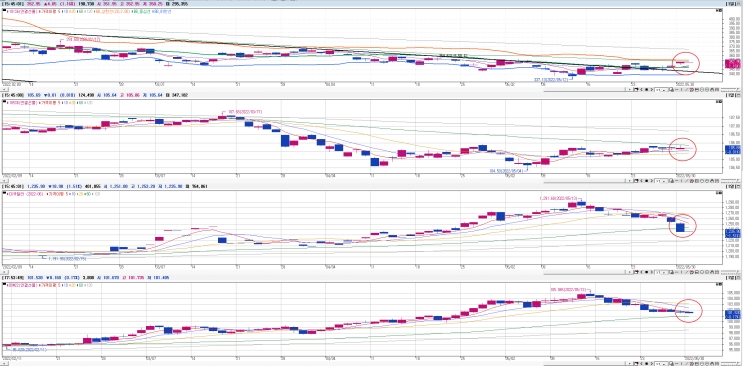This screenshot has width=743, height=366.
Task: Click the horizontal scrollbar under the 1,235.90 chart
Action: point(585,273)
